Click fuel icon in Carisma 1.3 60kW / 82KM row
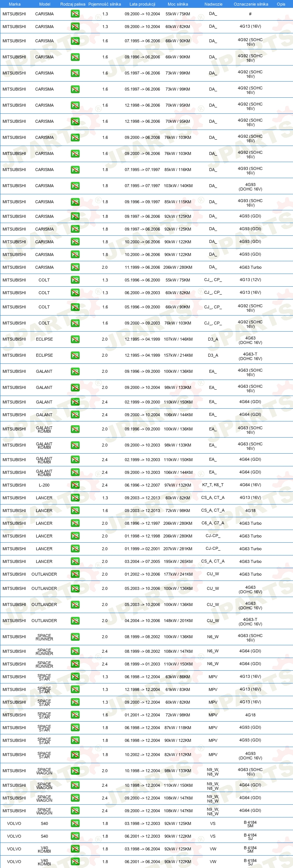293x868 pixels. pyautogui.click(x=75, y=27)
